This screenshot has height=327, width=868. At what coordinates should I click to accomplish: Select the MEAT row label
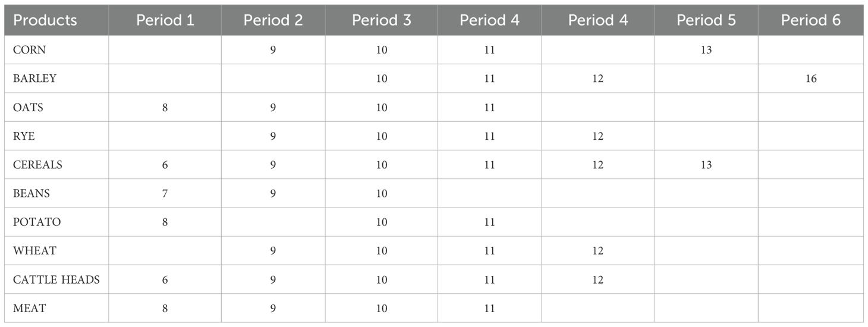(x=29, y=309)
